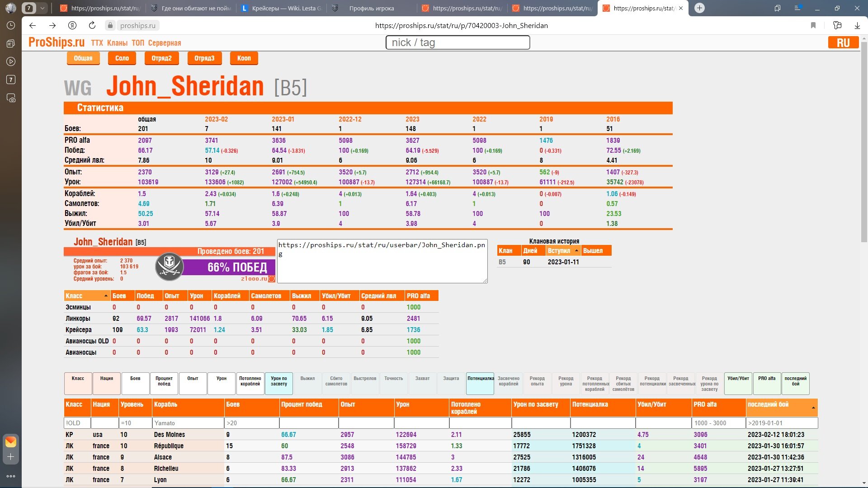Image resolution: width=868 pixels, height=488 pixels.
Task: Toggle the Процент побед column button
Action: point(164,384)
